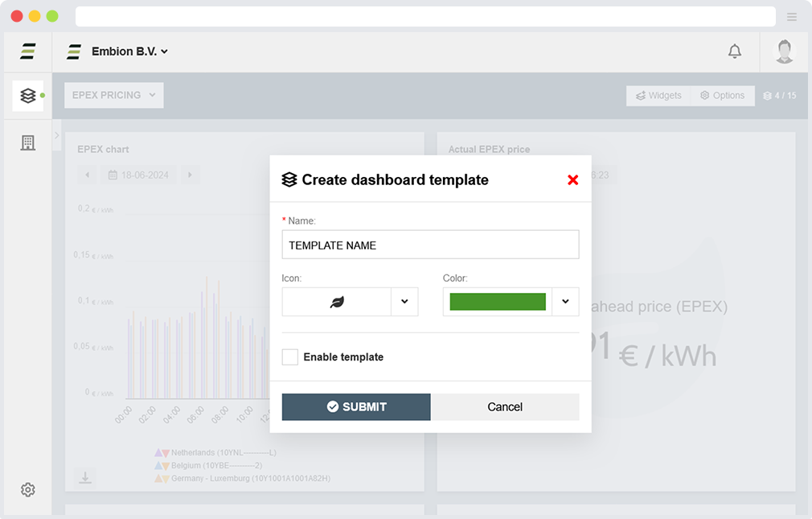Go to next date in EPEX chart

tap(190, 175)
